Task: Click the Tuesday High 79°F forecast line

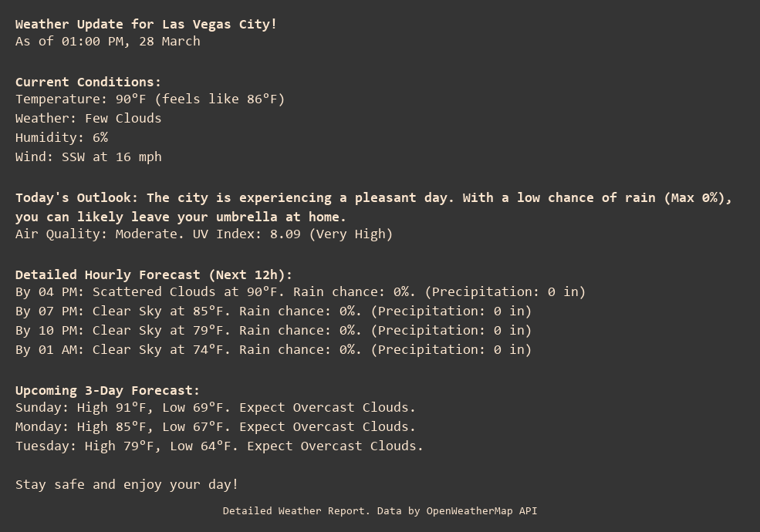Action: click(219, 446)
